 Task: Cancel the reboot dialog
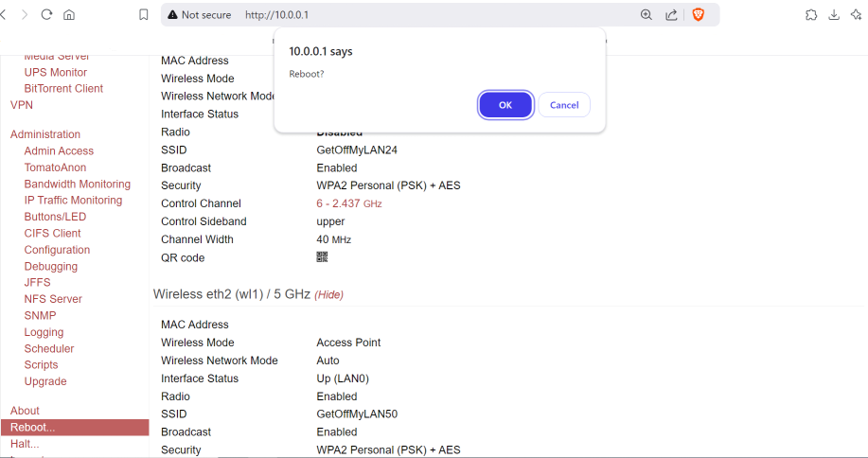564,105
